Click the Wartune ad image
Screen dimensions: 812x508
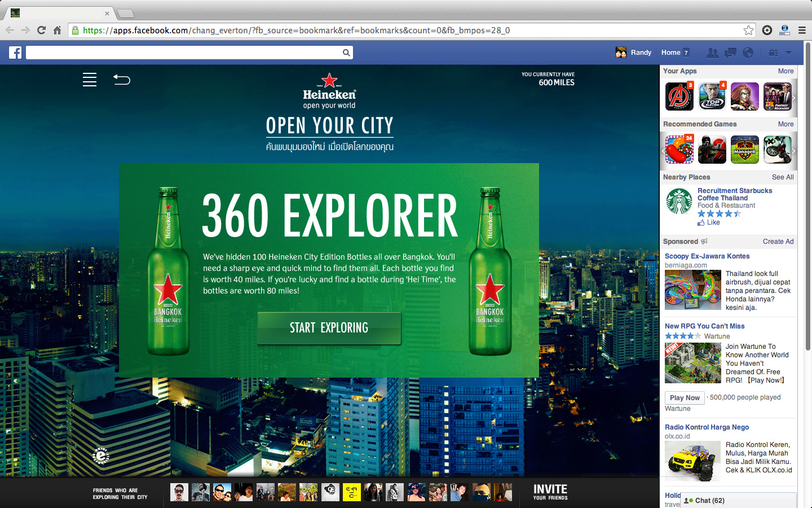[x=693, y=363]
